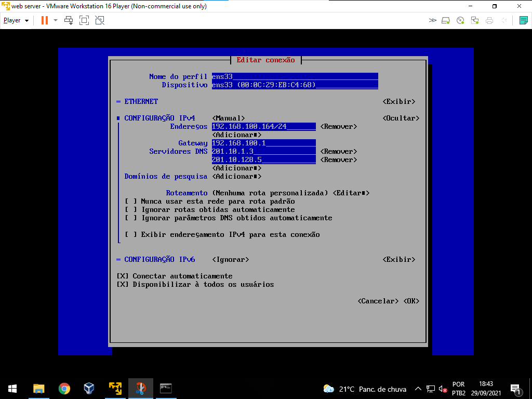Open the Windows notification center

pos(515,389)
